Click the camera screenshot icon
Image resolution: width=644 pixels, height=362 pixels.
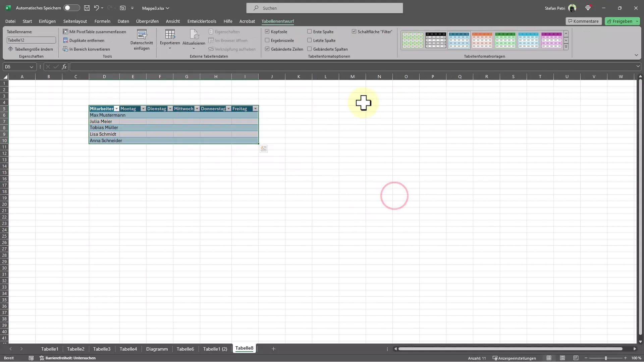tap(123, 8)
